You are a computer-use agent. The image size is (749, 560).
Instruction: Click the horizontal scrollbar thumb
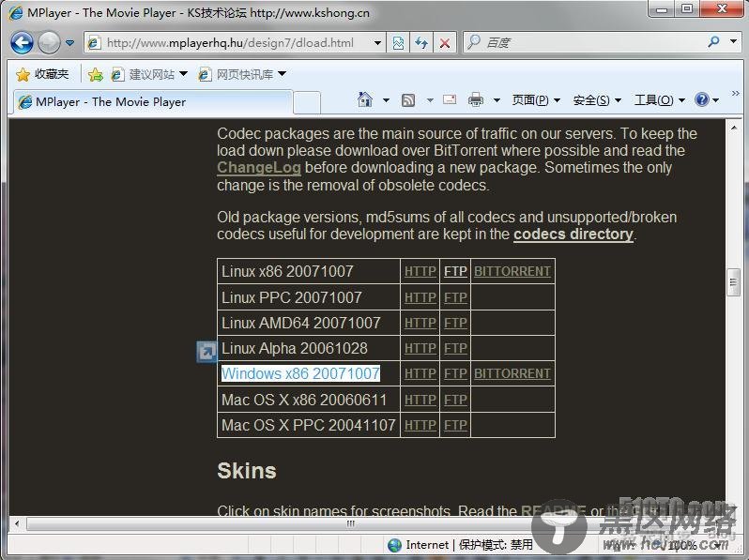click(350, 523)
